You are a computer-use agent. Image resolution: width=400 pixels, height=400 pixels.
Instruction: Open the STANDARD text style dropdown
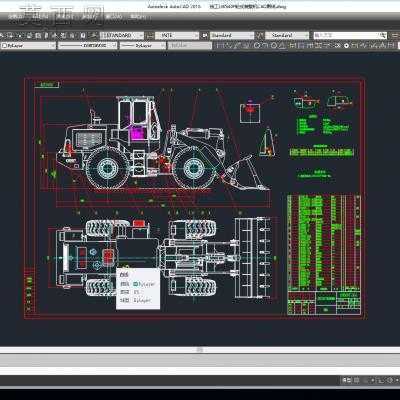tap(122, 35)
